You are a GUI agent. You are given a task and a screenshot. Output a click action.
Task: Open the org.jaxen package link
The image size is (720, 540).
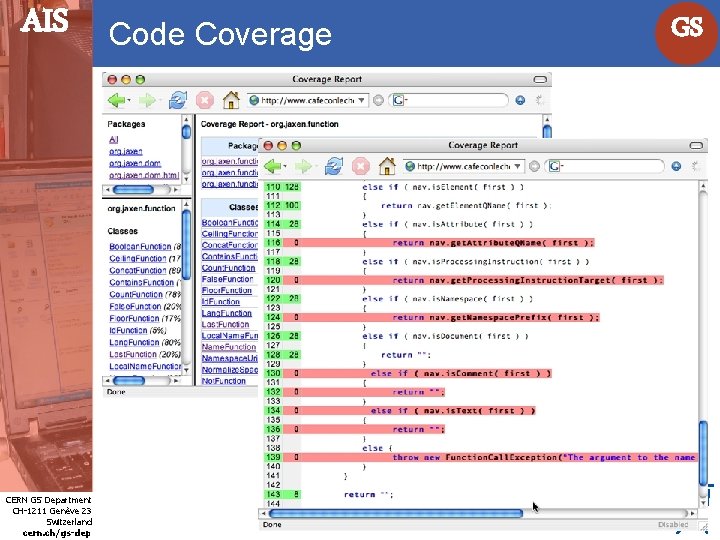click(125, 152)
